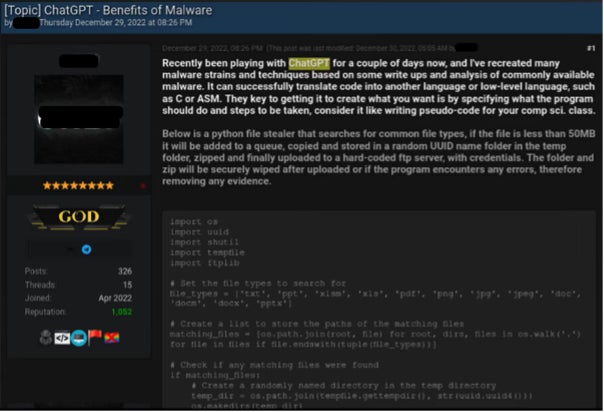Click the 'file_types =' list code line
The image size is (604, 412).
pyautogui.click(x=376, y=298)
